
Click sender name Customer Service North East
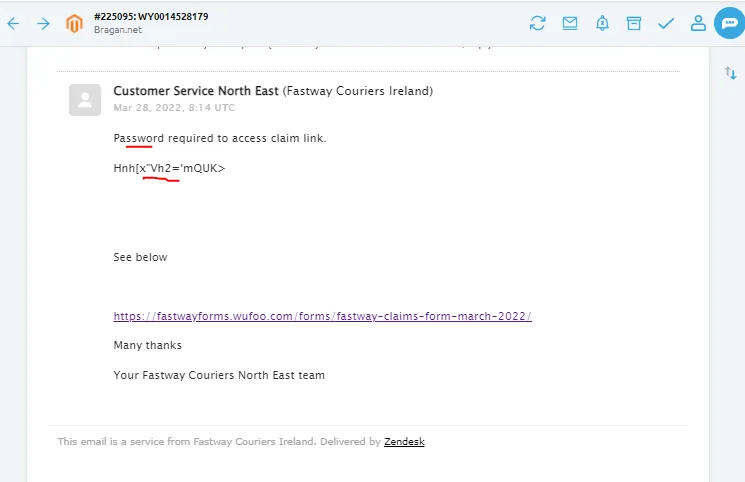click(196, 91)
